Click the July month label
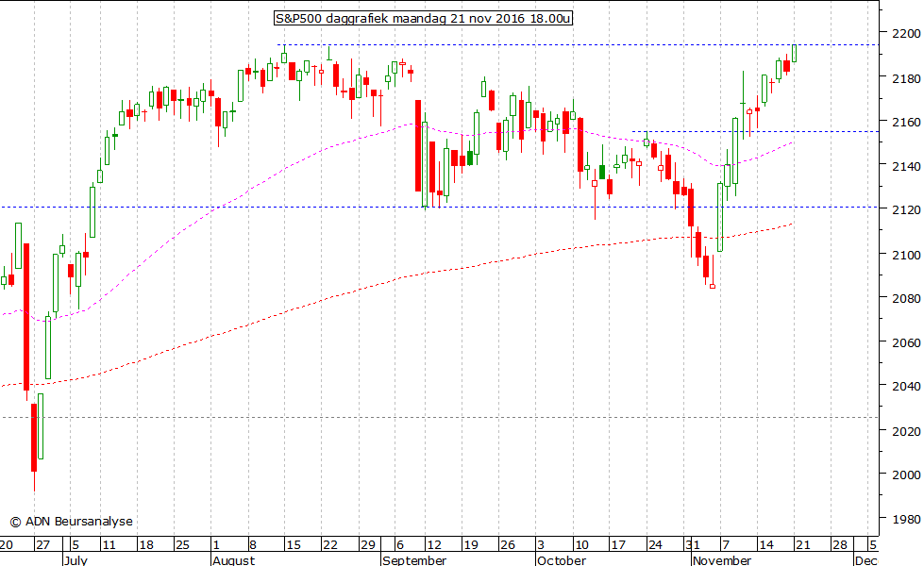This screenshot has height=566, width=924. point(76,560)
